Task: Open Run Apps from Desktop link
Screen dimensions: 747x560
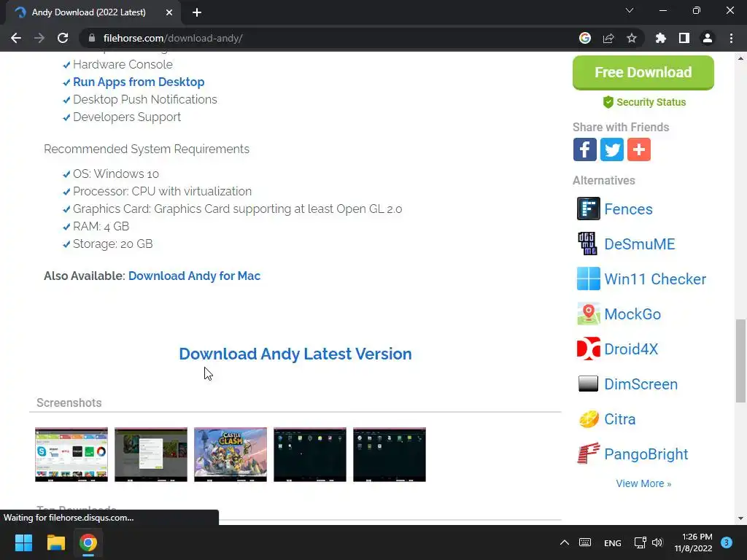Action: coord(139,82)
